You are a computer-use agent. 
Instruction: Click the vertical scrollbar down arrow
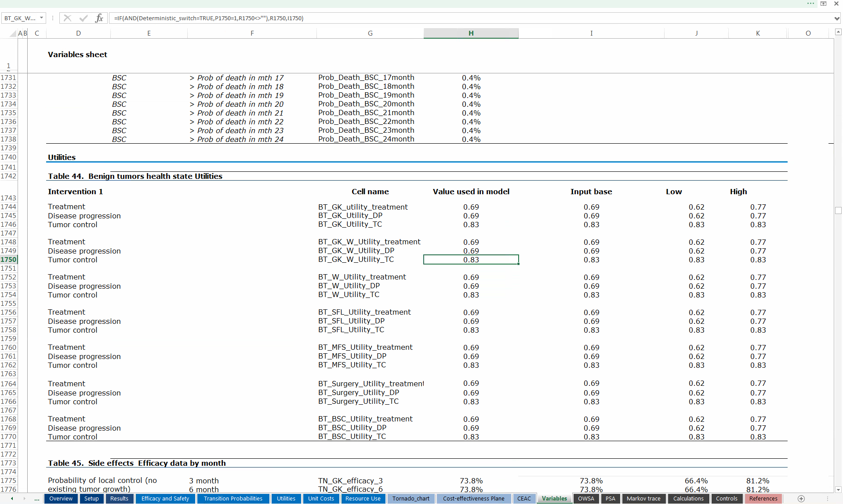click(838, 489)
